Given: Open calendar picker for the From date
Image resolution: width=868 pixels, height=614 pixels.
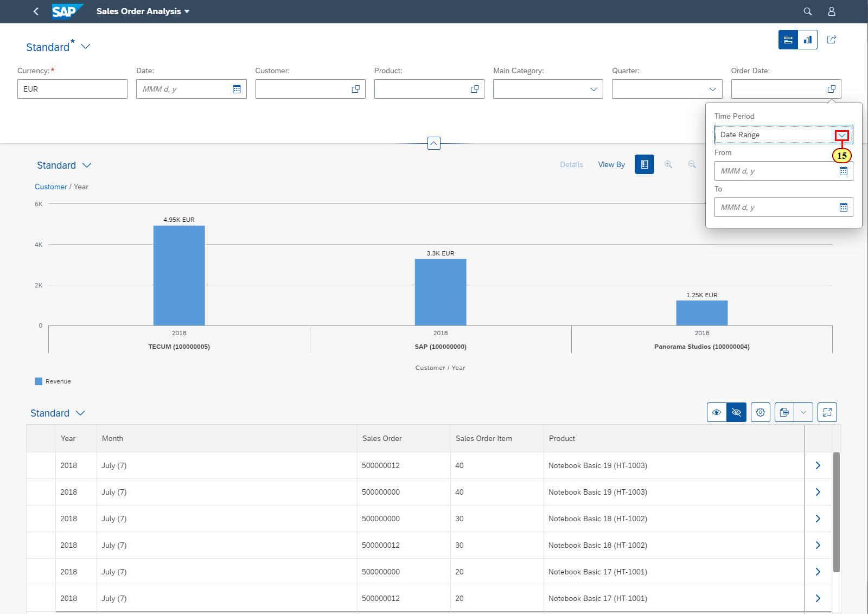Looking at the screenshot, I should 844,171.
